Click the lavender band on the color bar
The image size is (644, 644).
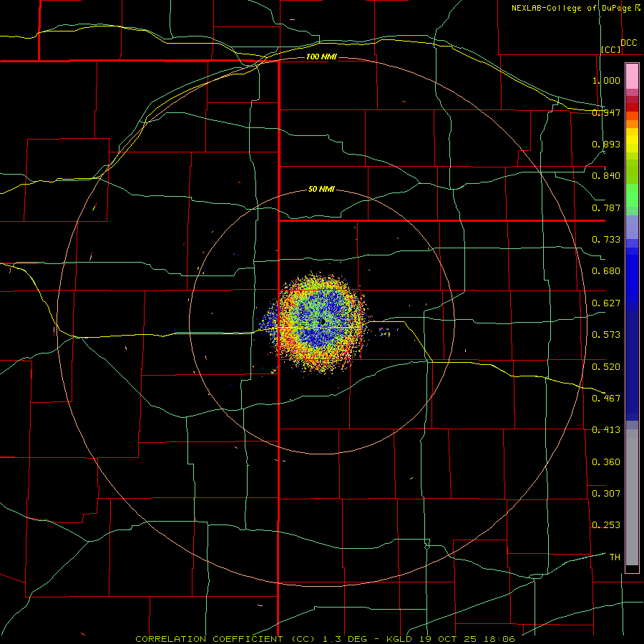coord(632,227)
